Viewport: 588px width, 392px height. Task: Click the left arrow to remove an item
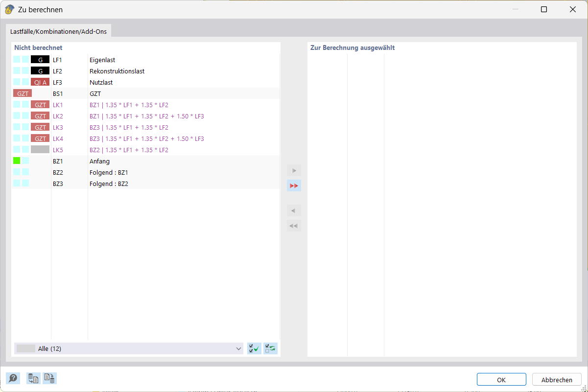pos(294,210)
